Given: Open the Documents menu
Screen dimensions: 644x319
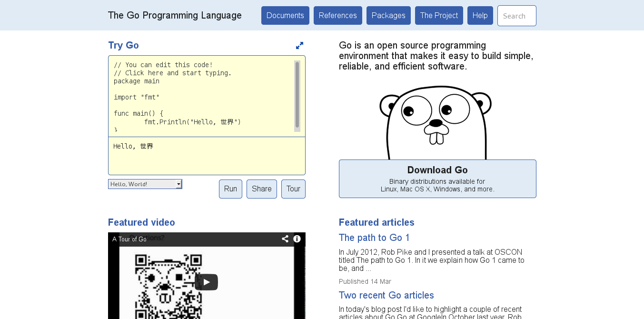Looking at the screenshot, I should point(285,16).
